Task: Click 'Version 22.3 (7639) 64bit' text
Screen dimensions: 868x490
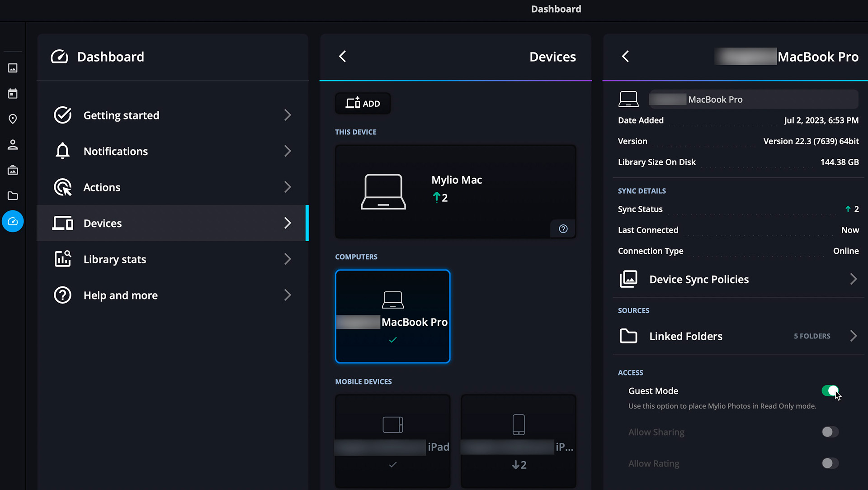Action: pyautogui.click(x=811, y=141)
